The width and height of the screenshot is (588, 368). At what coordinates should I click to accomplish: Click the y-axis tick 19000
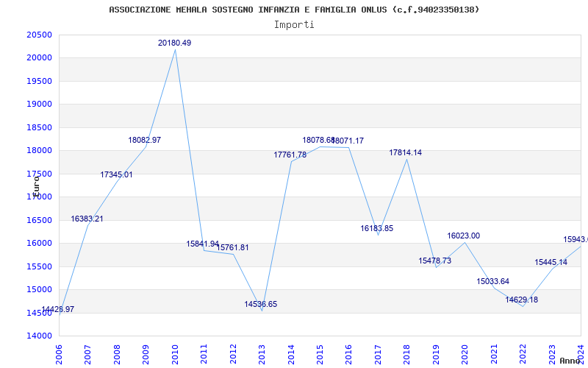coord(40,104)
